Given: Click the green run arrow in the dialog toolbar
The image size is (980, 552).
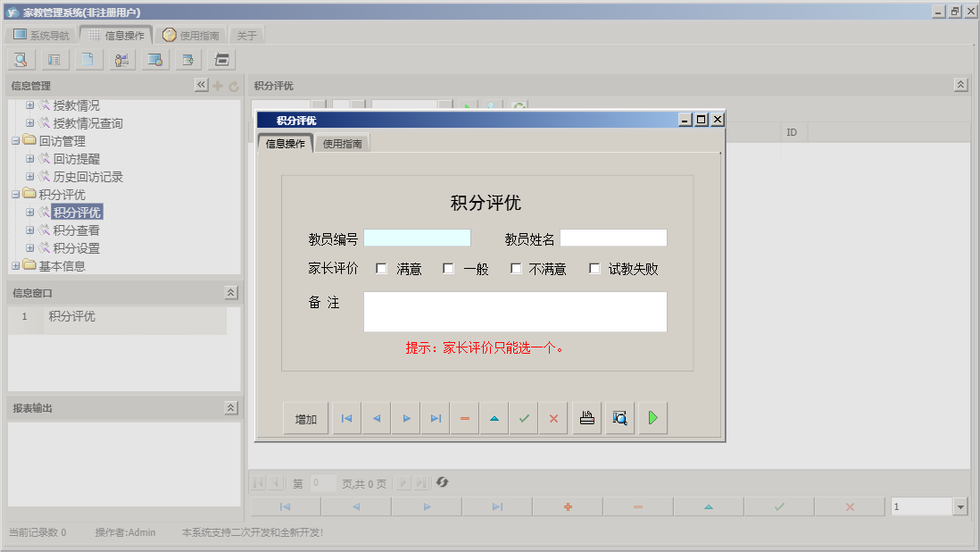Looking at the screenshot, I should click(x=652, y=418).
